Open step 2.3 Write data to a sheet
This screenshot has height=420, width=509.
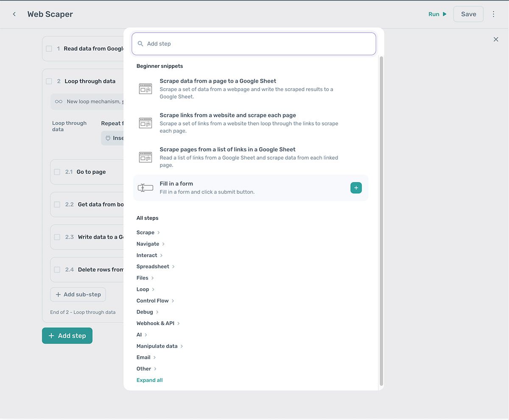point(87,237)
